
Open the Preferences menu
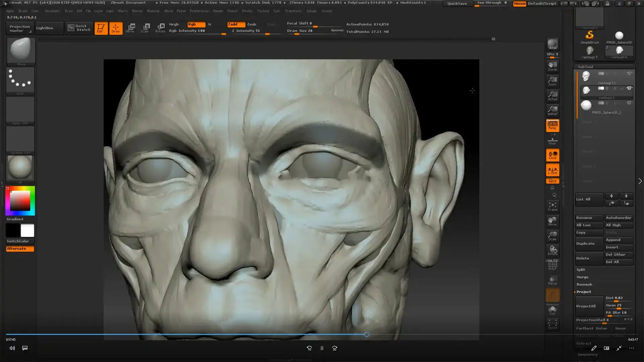pos(199,11)
